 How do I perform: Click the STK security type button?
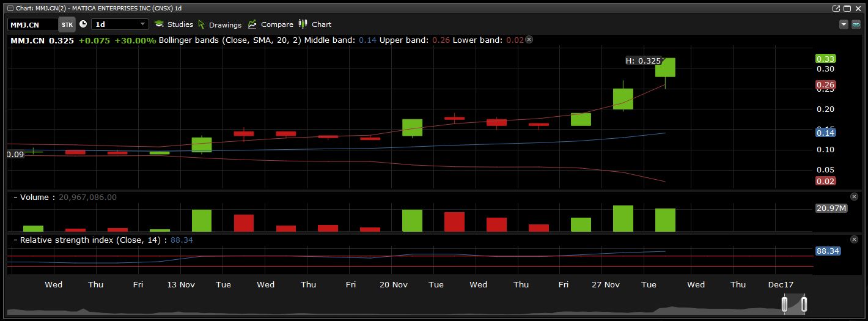[67, 24]
